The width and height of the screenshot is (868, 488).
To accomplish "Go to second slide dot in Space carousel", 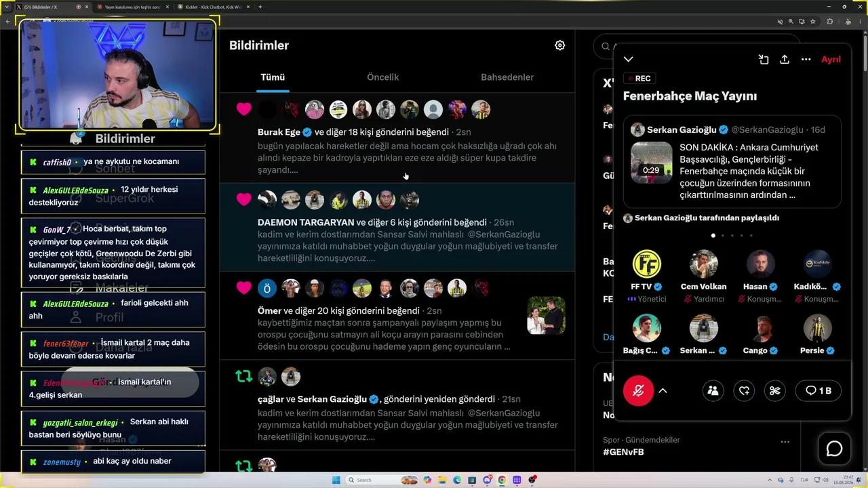I will (x=722, y=236).
